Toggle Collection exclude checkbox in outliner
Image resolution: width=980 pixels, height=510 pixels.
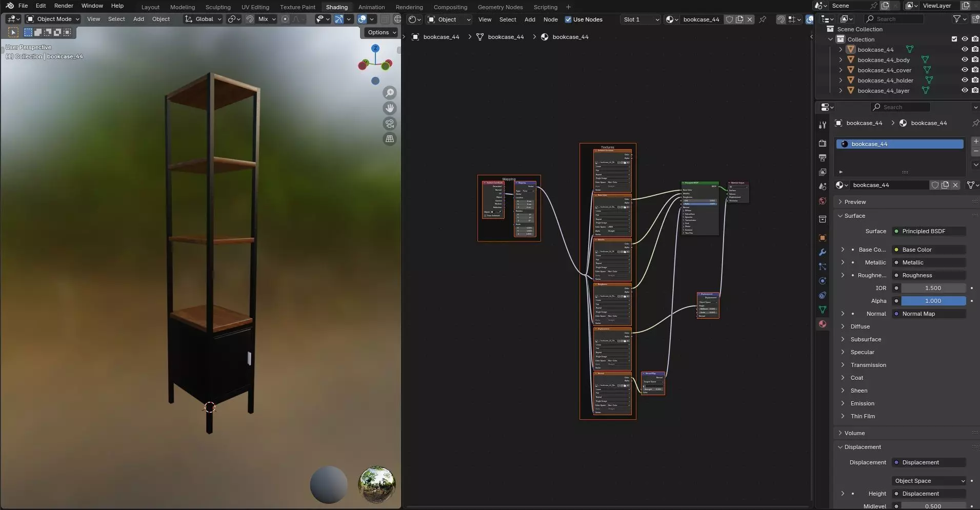coord(954,39)
